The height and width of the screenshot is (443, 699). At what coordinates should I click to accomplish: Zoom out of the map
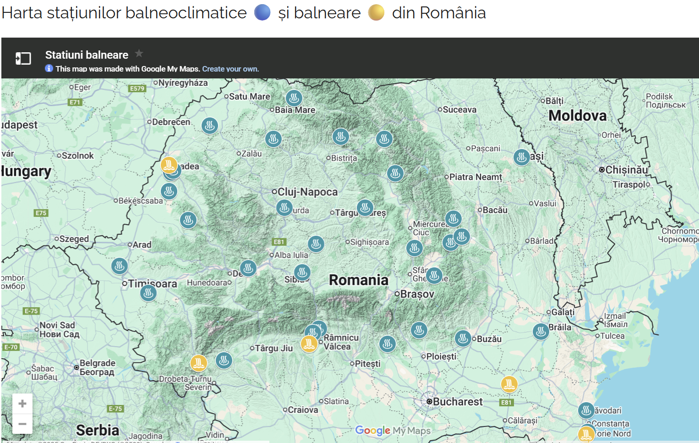click(x=22, y=424)
